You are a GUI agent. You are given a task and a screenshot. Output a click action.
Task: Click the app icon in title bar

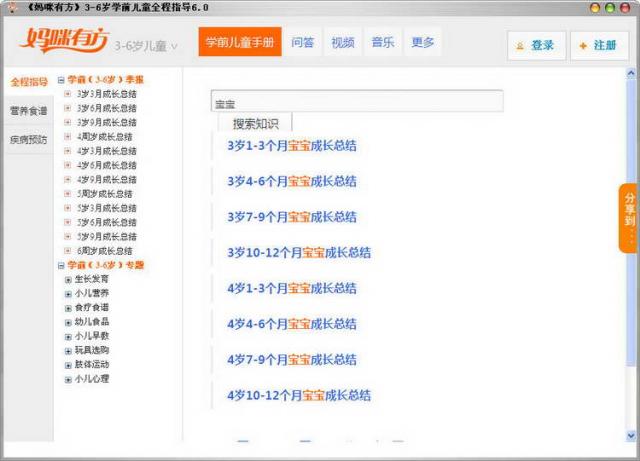(12, 7)
